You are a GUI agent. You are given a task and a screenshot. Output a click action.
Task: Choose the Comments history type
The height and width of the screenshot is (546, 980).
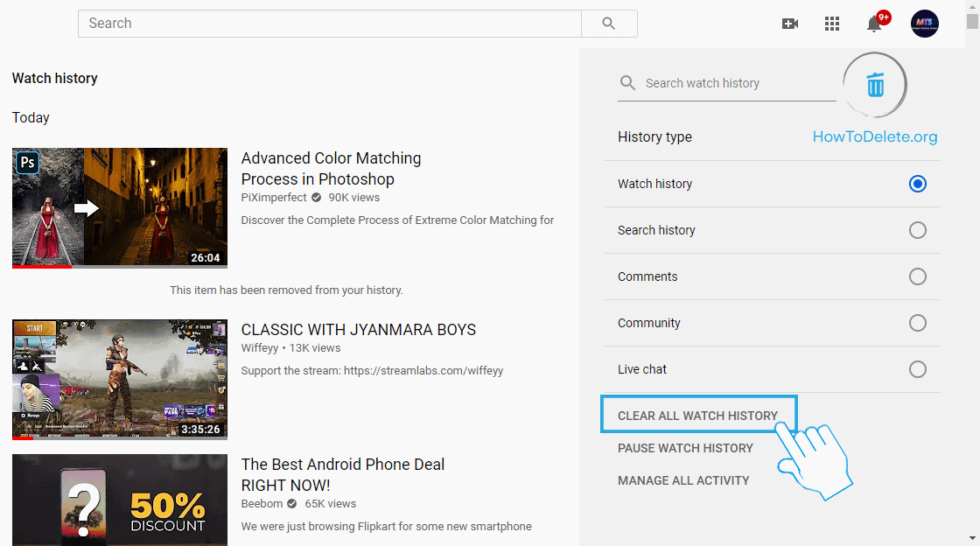tap(917, 276)
